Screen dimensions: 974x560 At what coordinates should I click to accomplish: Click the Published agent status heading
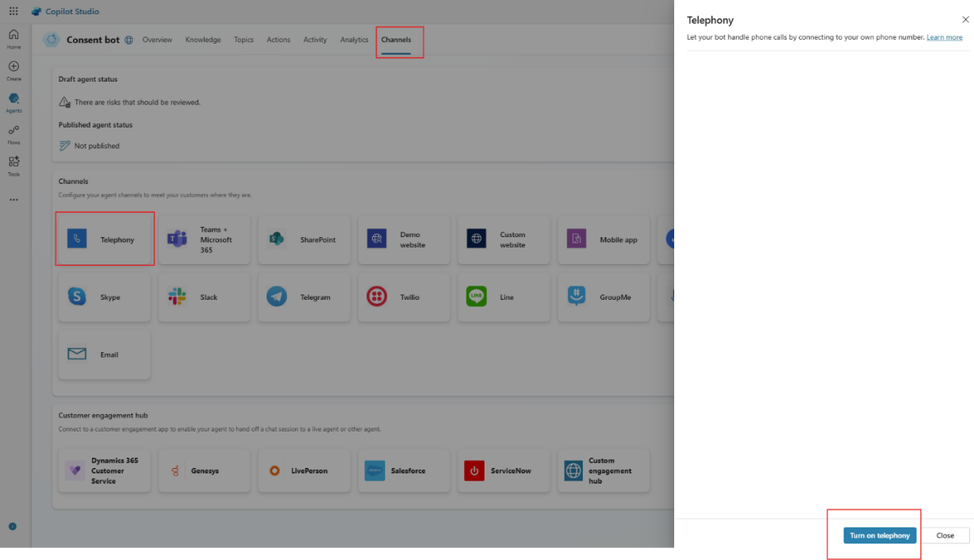click(95, 125)
